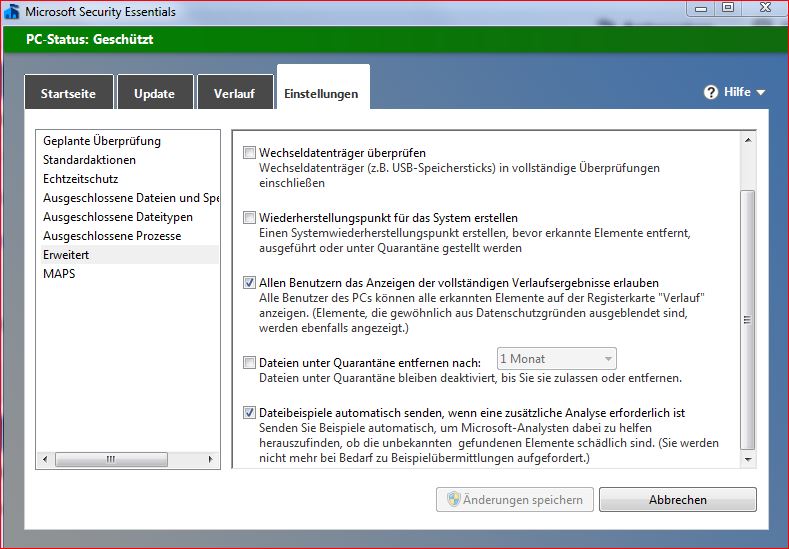This screenshot has width=789, height=549.
Task: Click the category list horizontal scrollbar thumb
Action: pyautogui.click(x=111, y=459)
